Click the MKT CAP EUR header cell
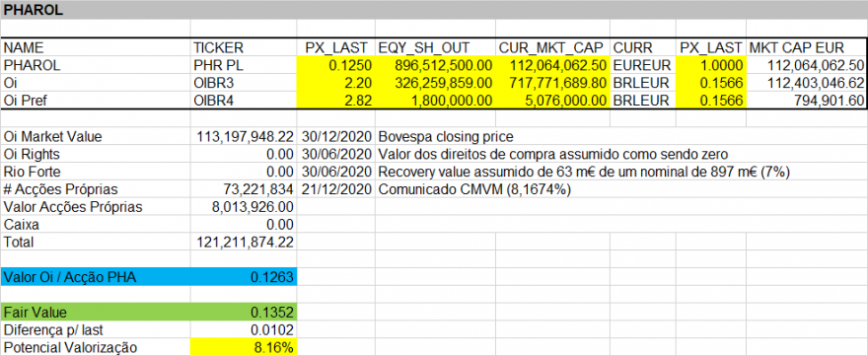Screen dimensions: 868x356 coord(807,47)
